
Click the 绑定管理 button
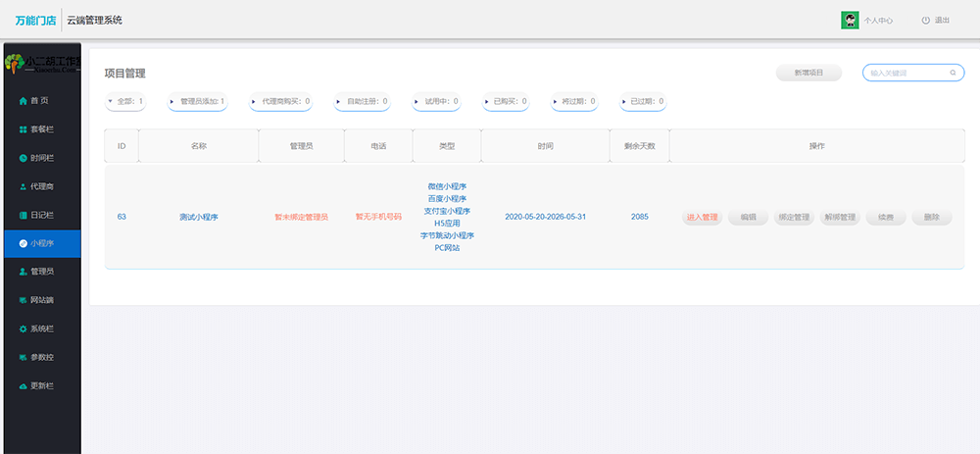click(794, 217)
